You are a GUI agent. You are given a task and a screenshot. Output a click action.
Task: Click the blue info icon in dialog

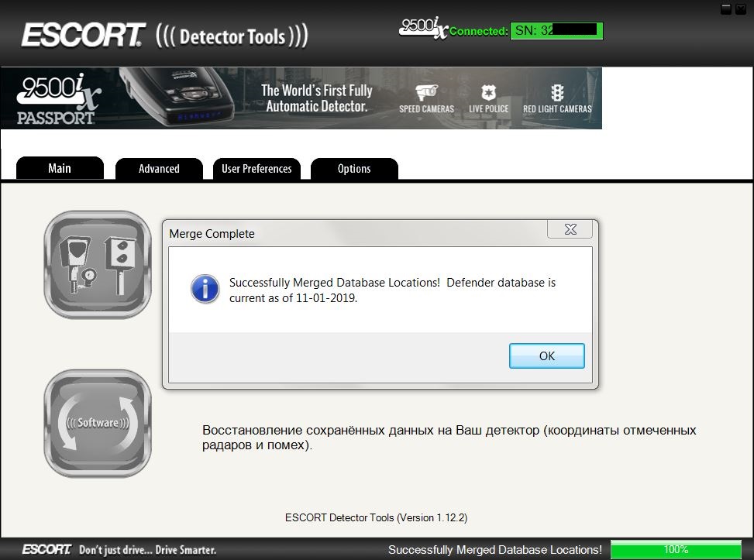pos(205,290)
